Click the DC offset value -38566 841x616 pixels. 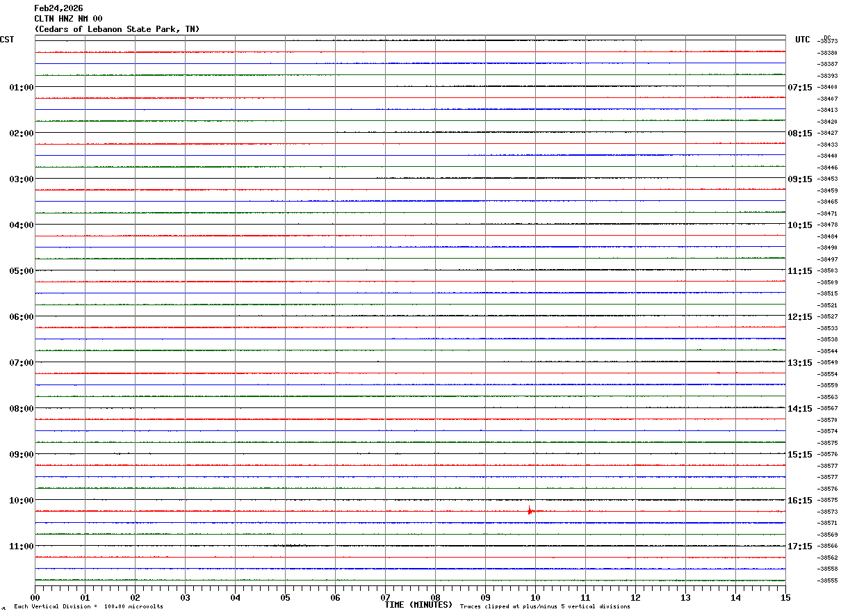[x=827, y=546]
